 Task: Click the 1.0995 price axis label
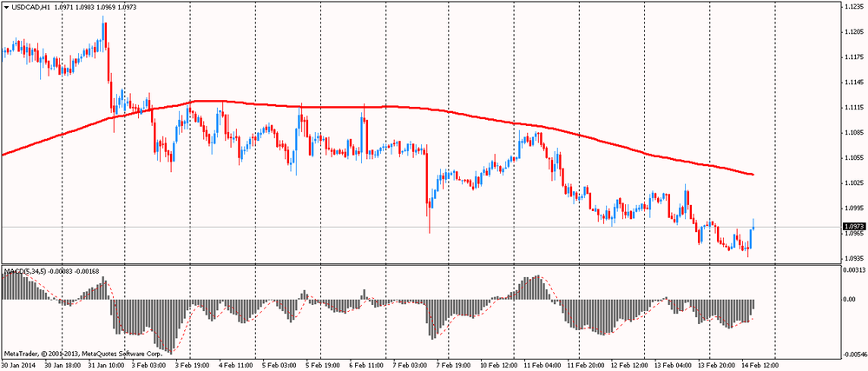click(852, 209)
